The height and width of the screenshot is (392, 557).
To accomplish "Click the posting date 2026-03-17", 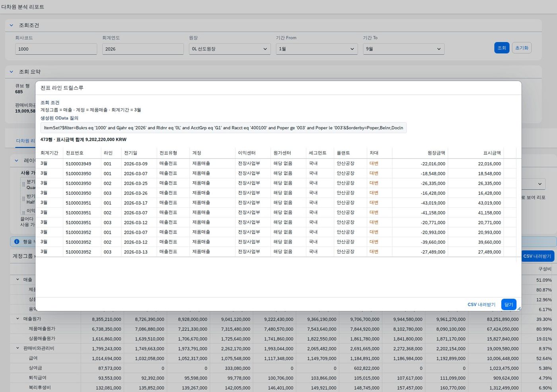I will (x=136, y=203).
